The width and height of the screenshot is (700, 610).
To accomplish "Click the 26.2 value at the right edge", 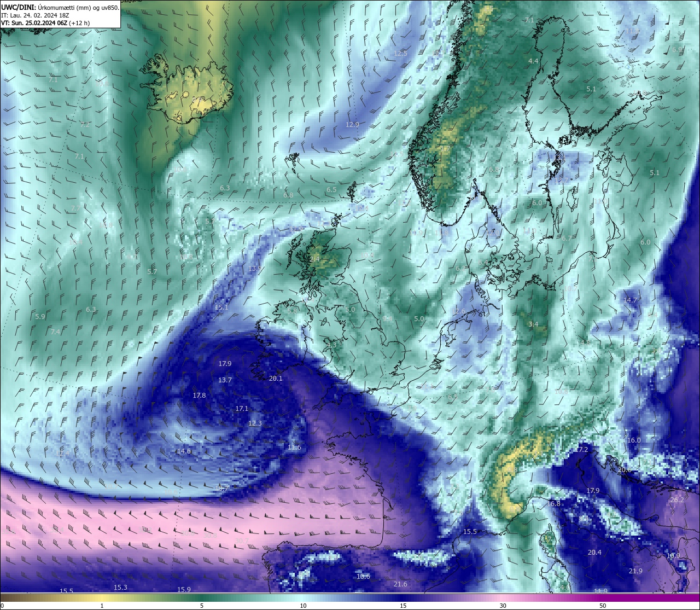I will [x=677, y=500].
